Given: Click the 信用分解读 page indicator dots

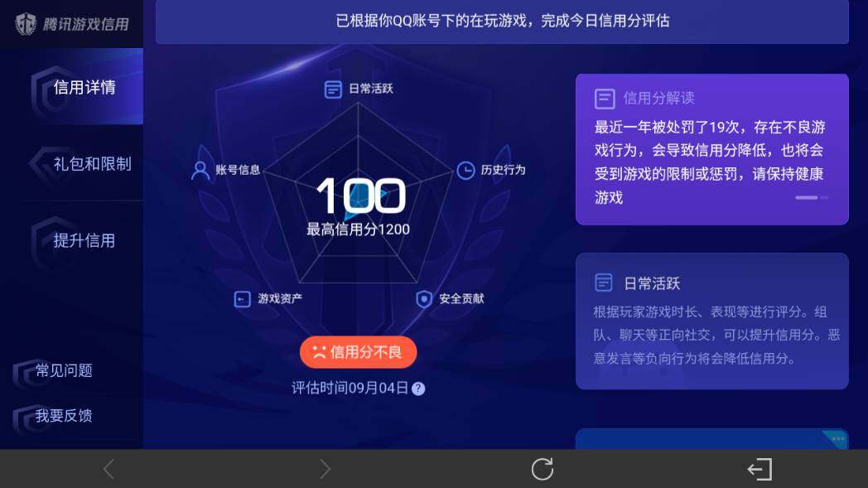Looking at the screenshot, I should [812, 198].
